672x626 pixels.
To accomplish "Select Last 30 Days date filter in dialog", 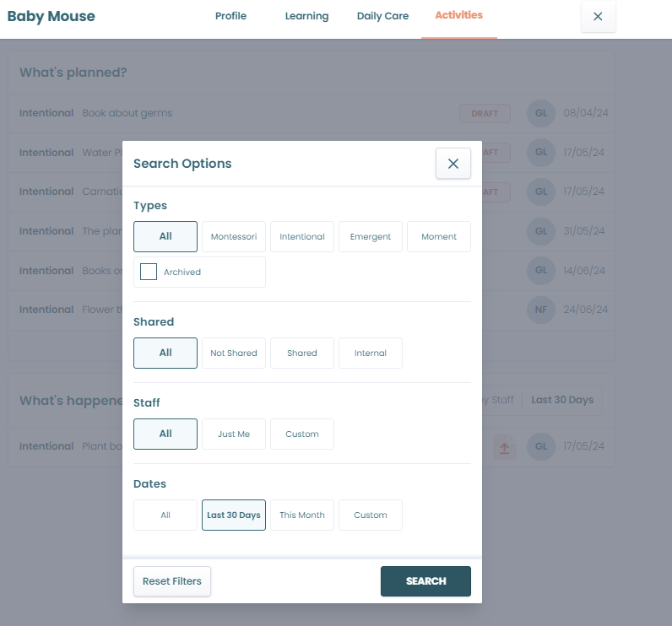I will coord(234,515).
